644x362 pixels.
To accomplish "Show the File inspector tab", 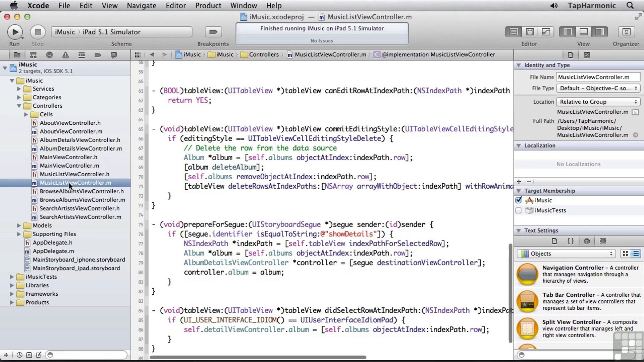I will (x=571, y=55).
